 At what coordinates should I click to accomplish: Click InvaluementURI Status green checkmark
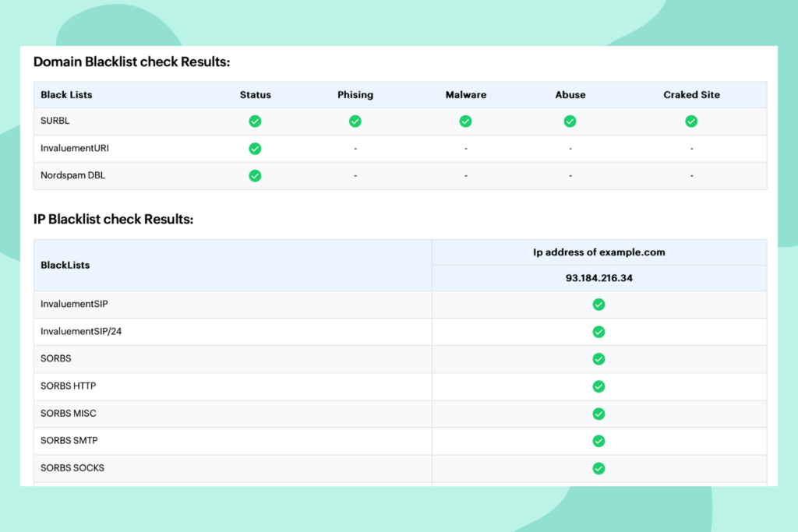255,149
